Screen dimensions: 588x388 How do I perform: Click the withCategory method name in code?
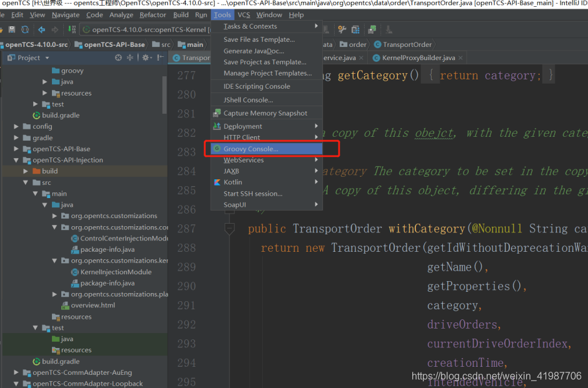pyautogui.click(x=427, y=229)
